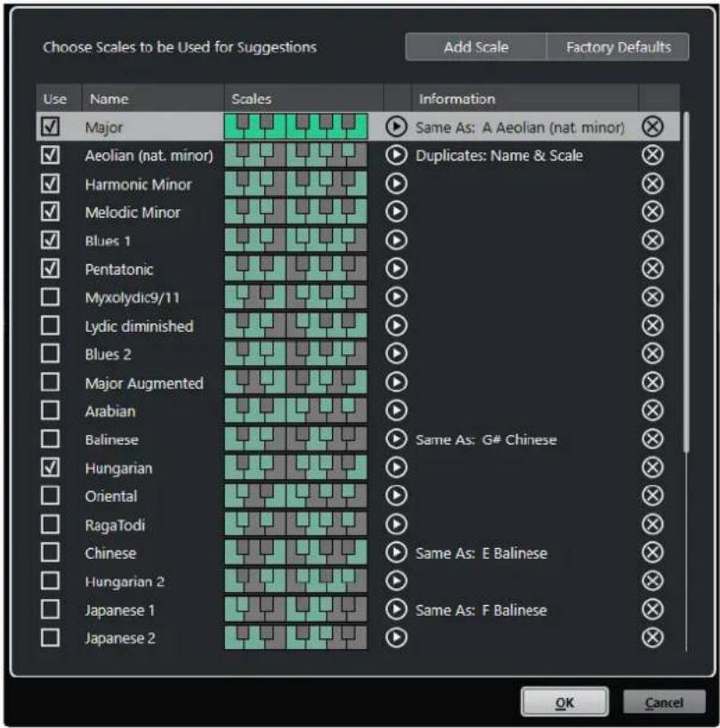Select the Blues 2 row name
720x728 pixels.
109,354
